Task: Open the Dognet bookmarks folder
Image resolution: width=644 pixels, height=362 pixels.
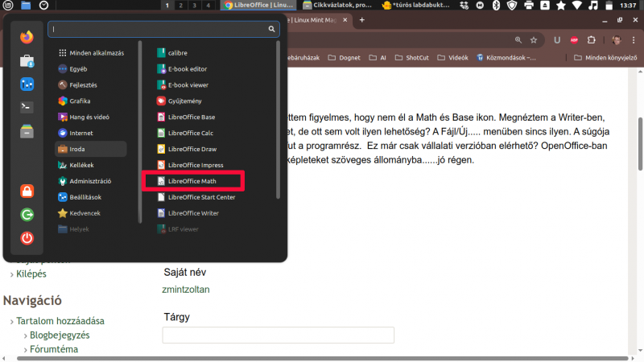Action: click(x=345, y=58)
